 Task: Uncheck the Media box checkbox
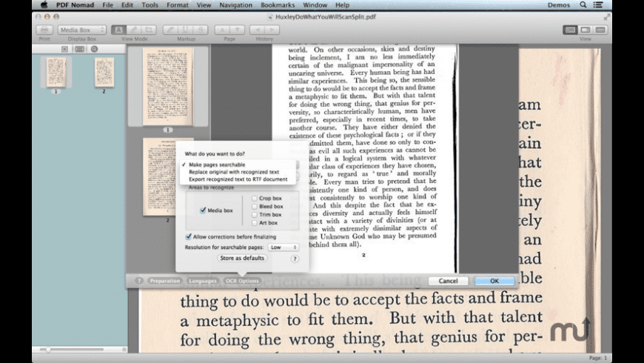pos(203,210)
